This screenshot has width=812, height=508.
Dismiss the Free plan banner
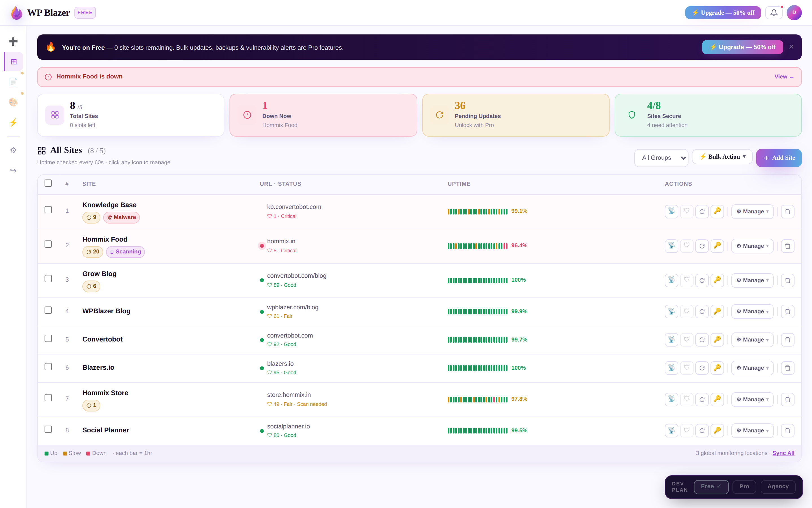tap(791, 47)
